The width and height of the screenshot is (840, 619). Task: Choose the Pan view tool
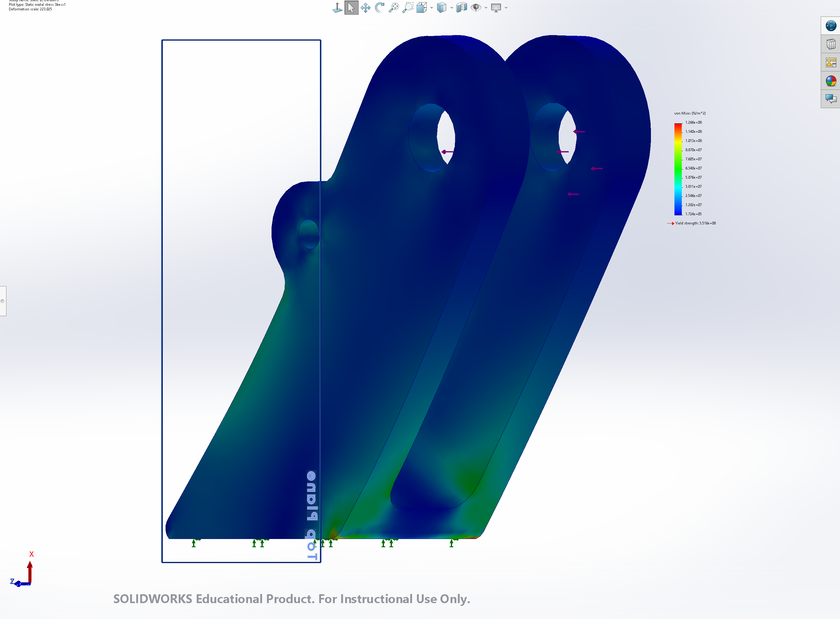tap(365, 8)
